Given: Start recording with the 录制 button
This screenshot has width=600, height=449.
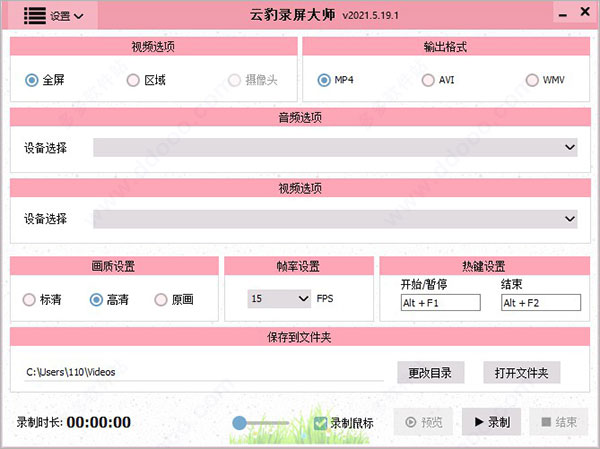Looking at the screenshot, I should 491,422.
